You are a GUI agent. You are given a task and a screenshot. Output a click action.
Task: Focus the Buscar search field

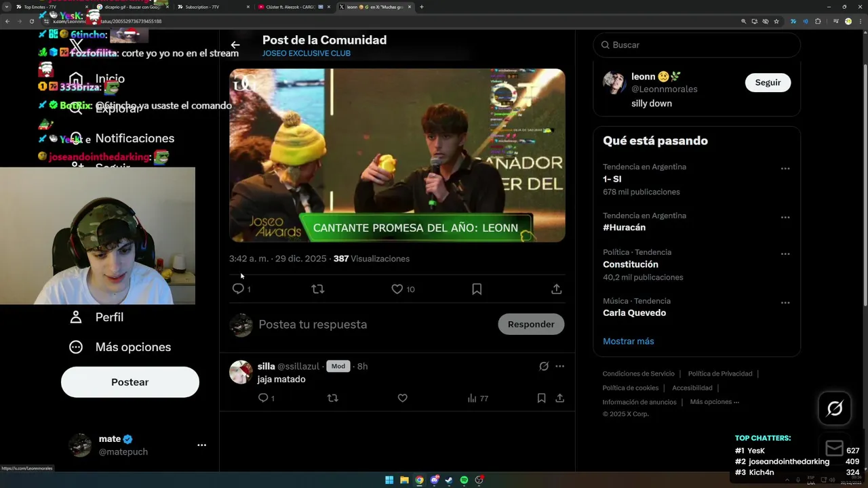point(697,45)
